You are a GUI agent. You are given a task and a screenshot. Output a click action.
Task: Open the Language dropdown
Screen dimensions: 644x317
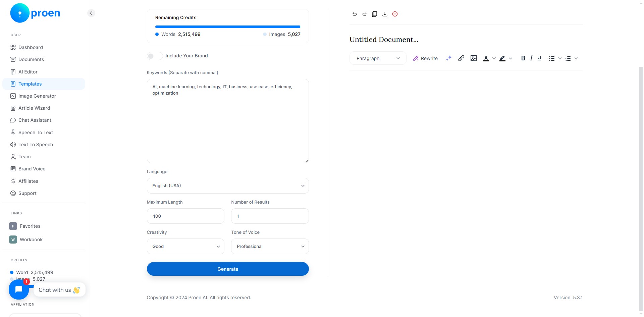click(x=228, y=186)
